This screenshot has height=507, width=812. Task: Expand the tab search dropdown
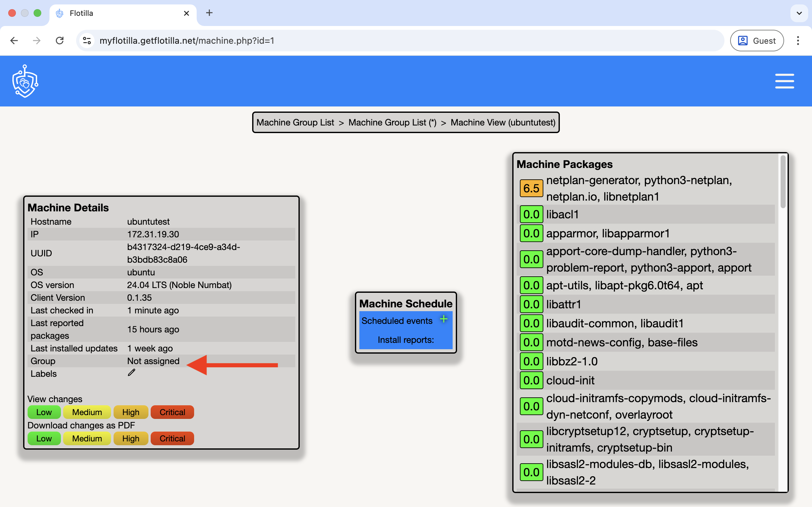tap(799, 13)
